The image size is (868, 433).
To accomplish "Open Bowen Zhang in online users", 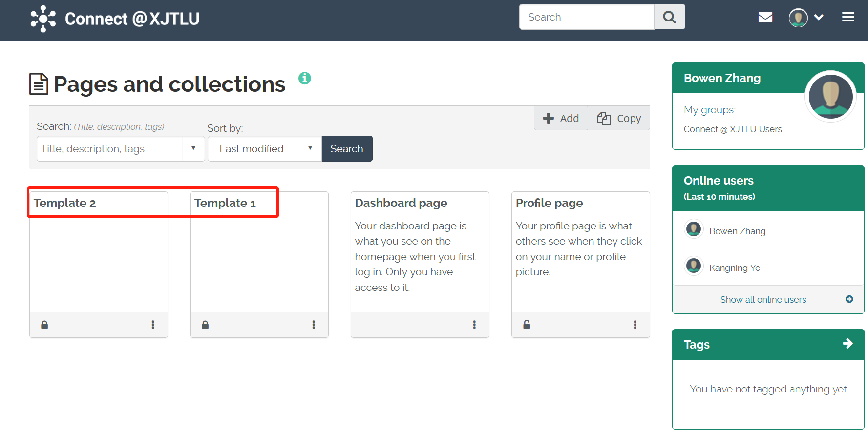I will click(737, 231).
